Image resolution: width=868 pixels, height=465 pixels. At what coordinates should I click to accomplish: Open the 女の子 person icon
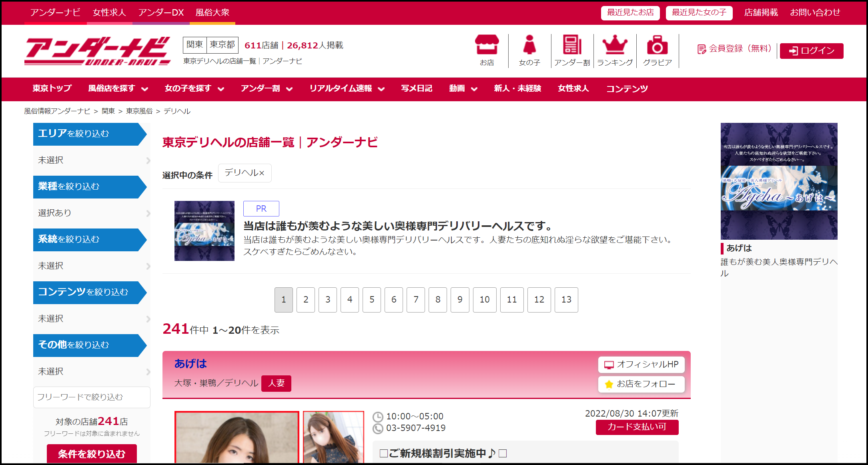coord(529,50)
